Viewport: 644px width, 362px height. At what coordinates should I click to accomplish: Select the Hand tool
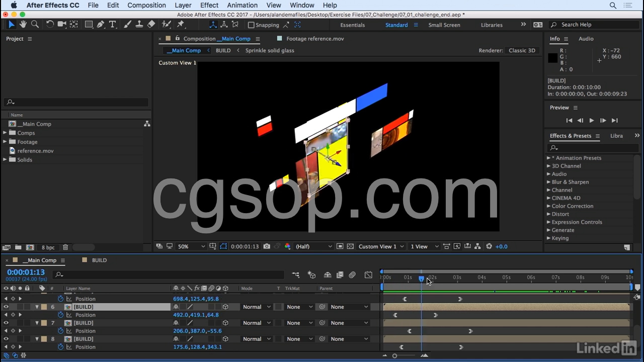tap(23, 24)
